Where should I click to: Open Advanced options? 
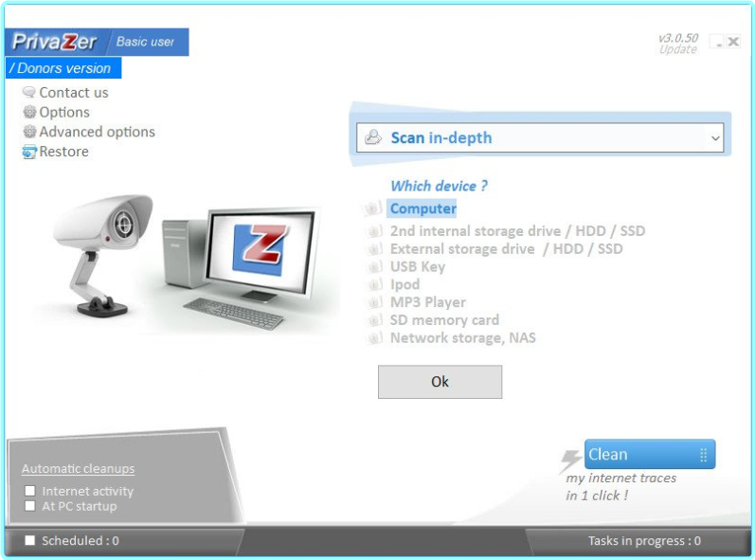pos(97,132)
